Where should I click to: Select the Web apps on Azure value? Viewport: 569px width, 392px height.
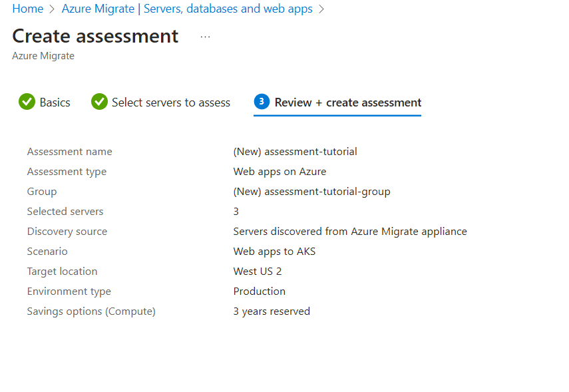click(280, 171)
